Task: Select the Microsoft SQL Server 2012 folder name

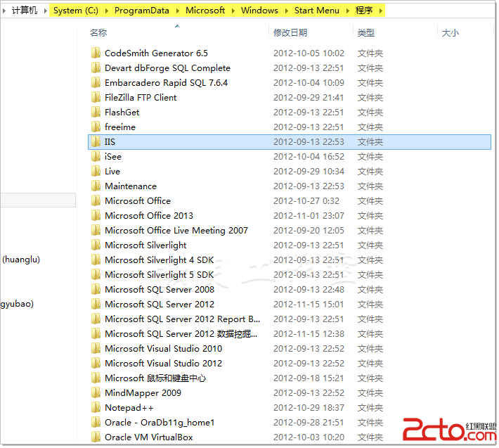Action: pos(160,305)
